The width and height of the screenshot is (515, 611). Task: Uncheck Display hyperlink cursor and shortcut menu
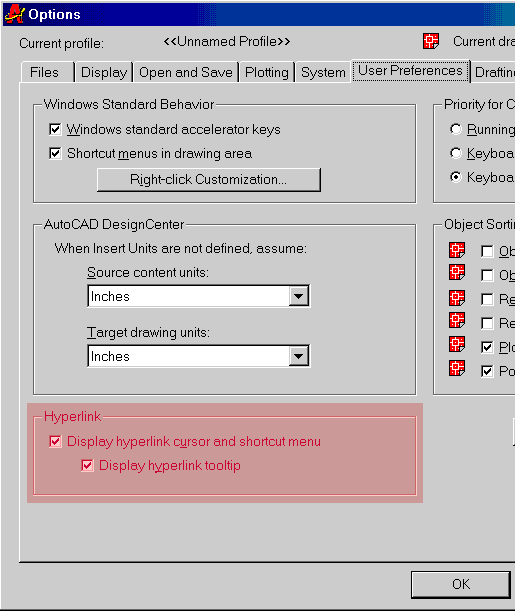[55, 441]
